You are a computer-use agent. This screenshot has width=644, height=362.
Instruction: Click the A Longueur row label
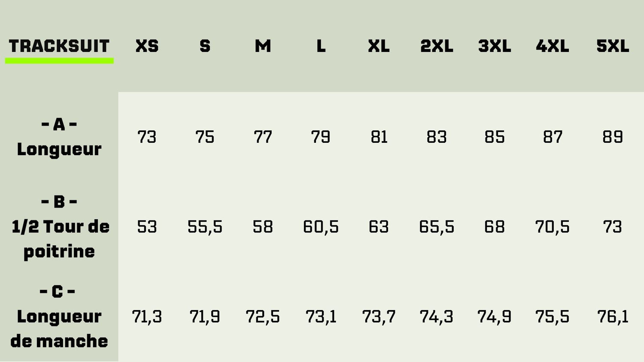coord(59,137)
